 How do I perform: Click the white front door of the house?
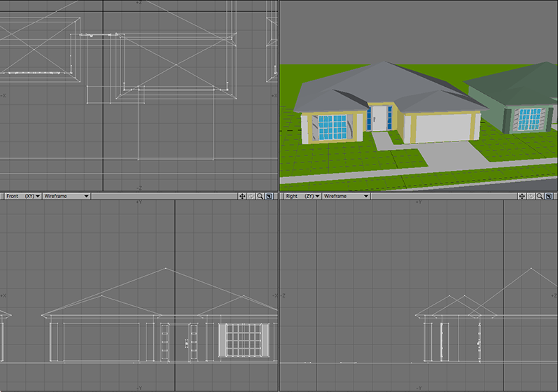click(x=379, y=118)
